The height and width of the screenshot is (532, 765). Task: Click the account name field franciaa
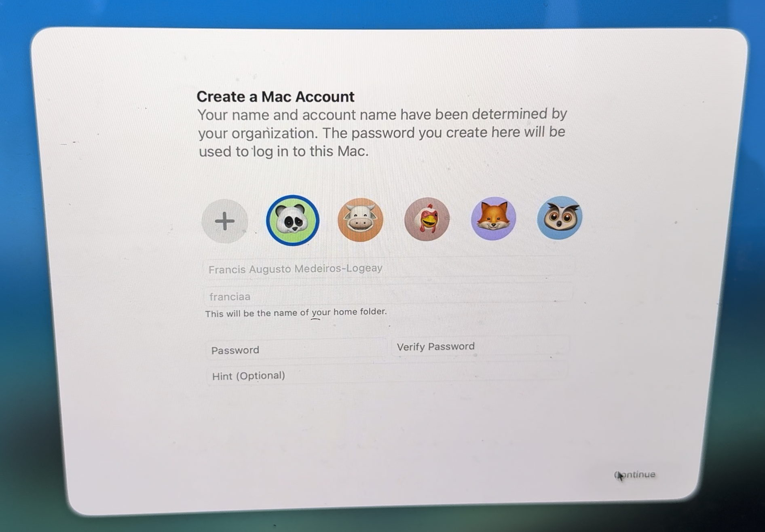pyautogui.click(x=389, y=294)
